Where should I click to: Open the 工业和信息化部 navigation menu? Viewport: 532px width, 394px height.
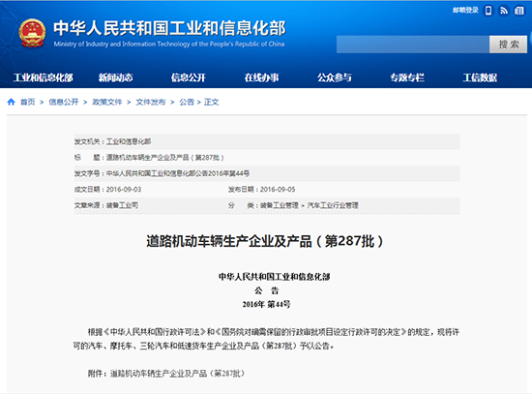tap(44, 77)
